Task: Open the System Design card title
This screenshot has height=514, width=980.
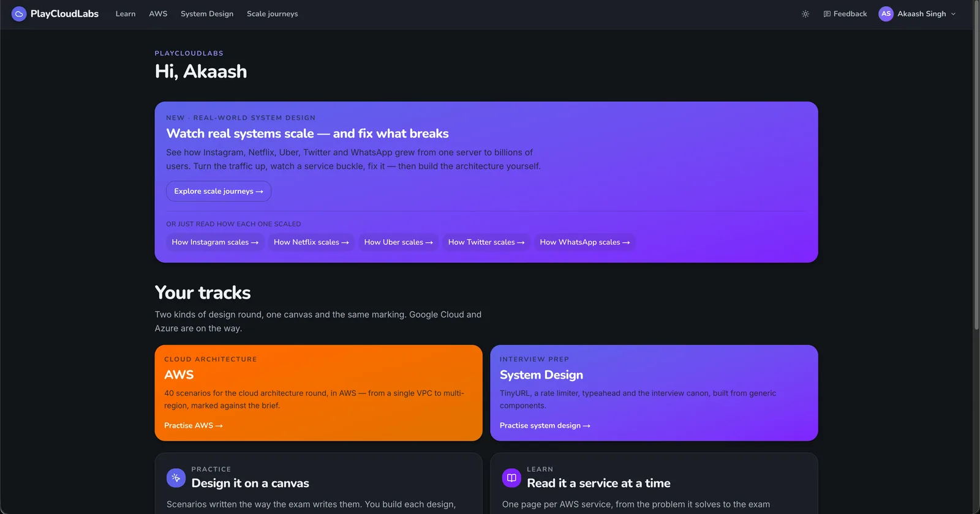Action: click(541, 374)
